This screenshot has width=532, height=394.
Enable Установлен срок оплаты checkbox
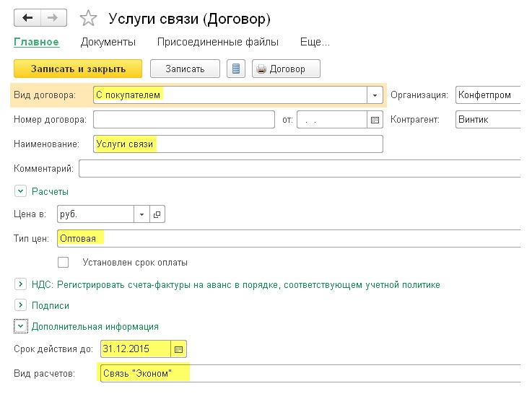tap(63, 262)
